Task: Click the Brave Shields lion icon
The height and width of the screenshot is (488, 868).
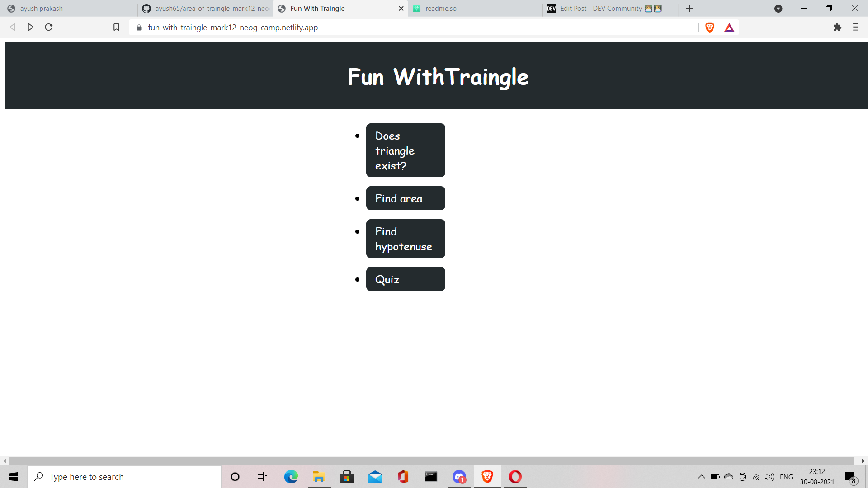Action: 710,28
